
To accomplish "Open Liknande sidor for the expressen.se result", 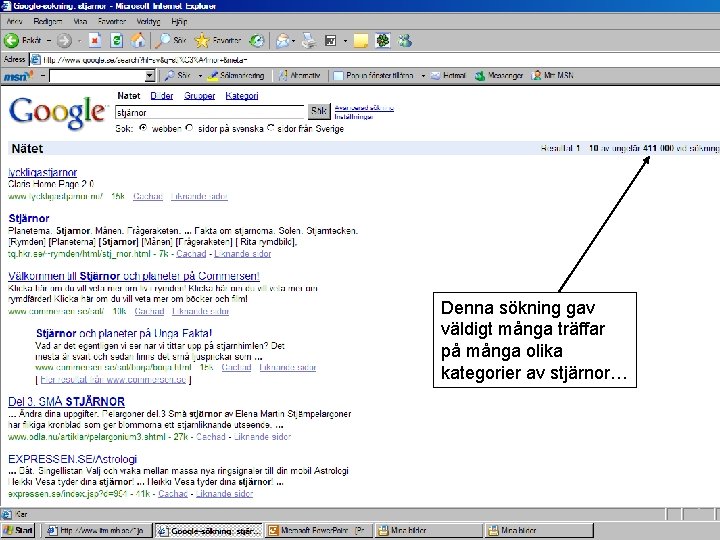I will [225, 494].
